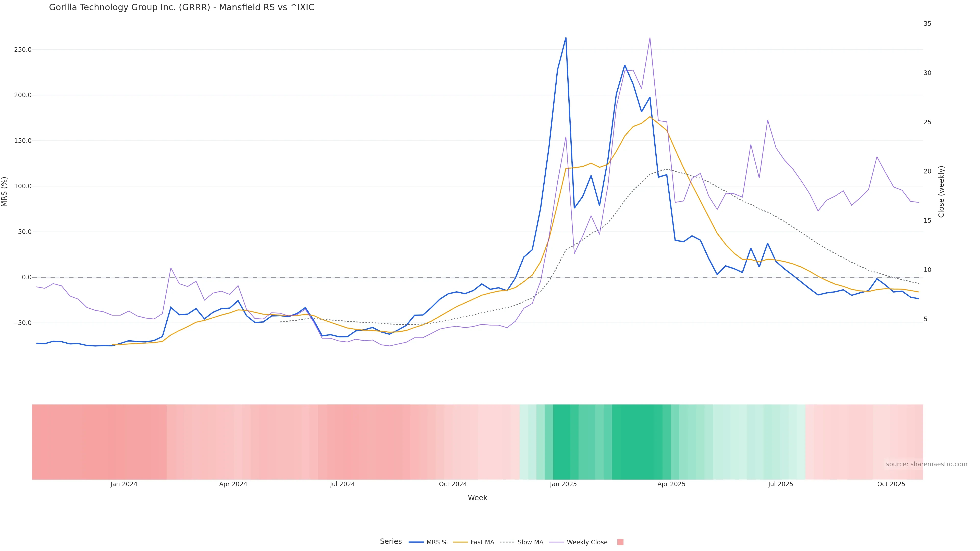Click the Oct 2025 x-axis tick label

coord(891,484)
